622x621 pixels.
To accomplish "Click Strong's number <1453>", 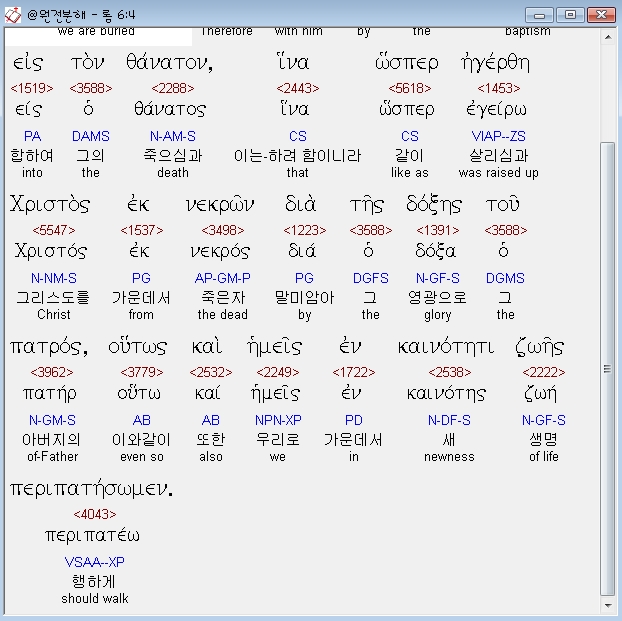I will (x=499, y=88).
